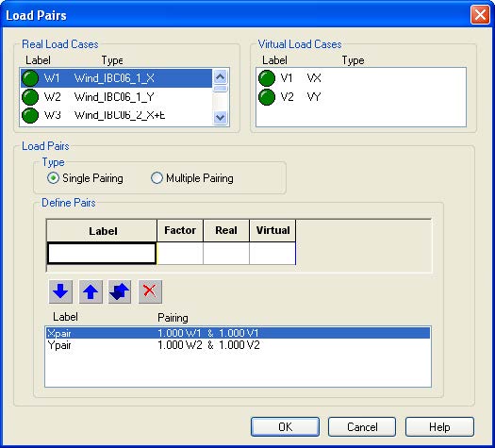This screenshot has height=448, width=495.
Task: Select the Xpair row in pairing list
Action: [x=238, y=333]
